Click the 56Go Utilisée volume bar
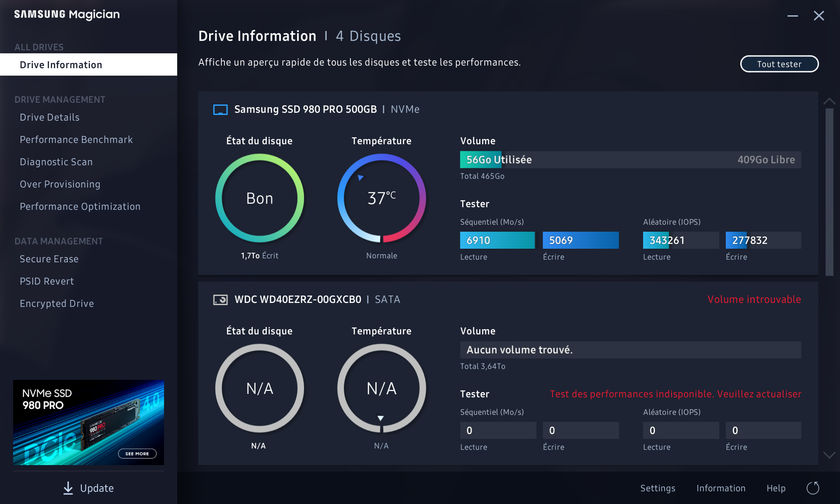 [x=630, y=160]
